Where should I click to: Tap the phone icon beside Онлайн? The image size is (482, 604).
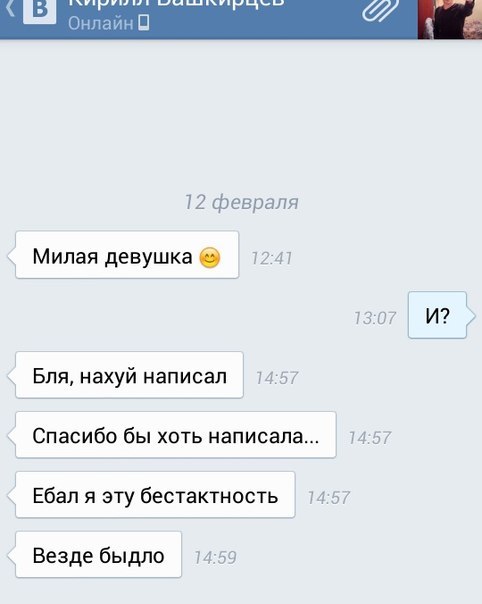pos(144,23)
